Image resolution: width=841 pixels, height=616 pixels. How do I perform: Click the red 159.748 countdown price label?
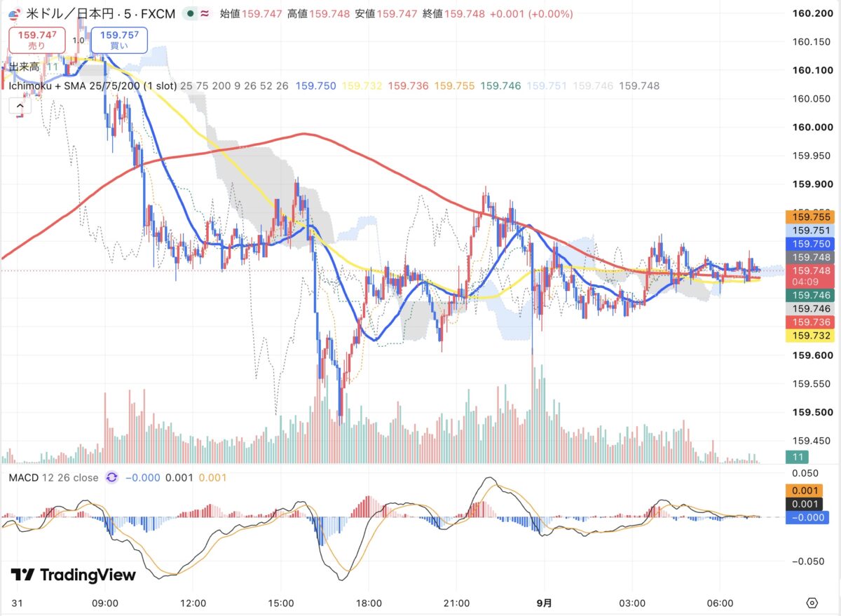[x=812, y=276]
